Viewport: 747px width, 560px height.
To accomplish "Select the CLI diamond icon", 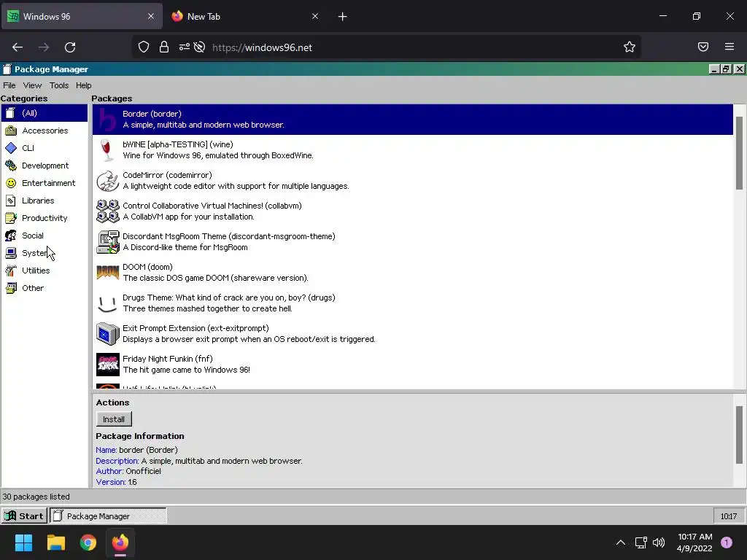I will click(x=11, y=148).
